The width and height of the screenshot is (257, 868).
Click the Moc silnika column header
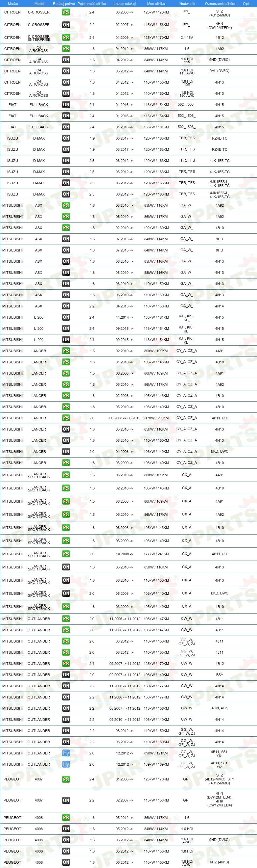[156, 4]
